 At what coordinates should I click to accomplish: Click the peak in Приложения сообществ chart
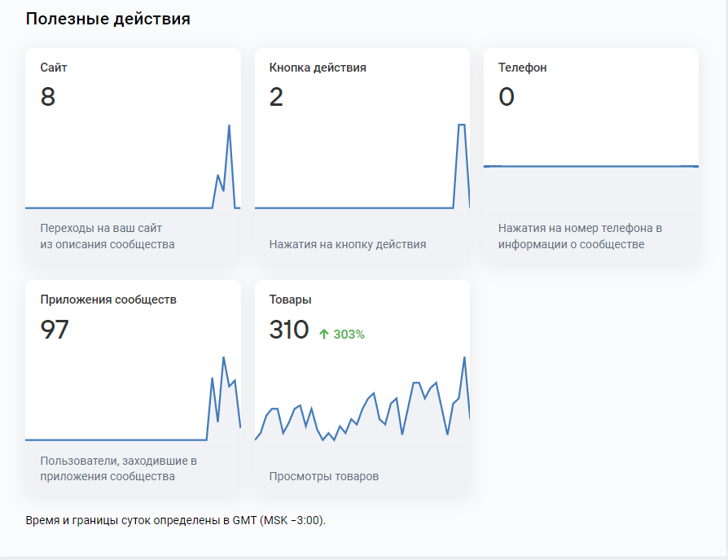tap(223, 358)
